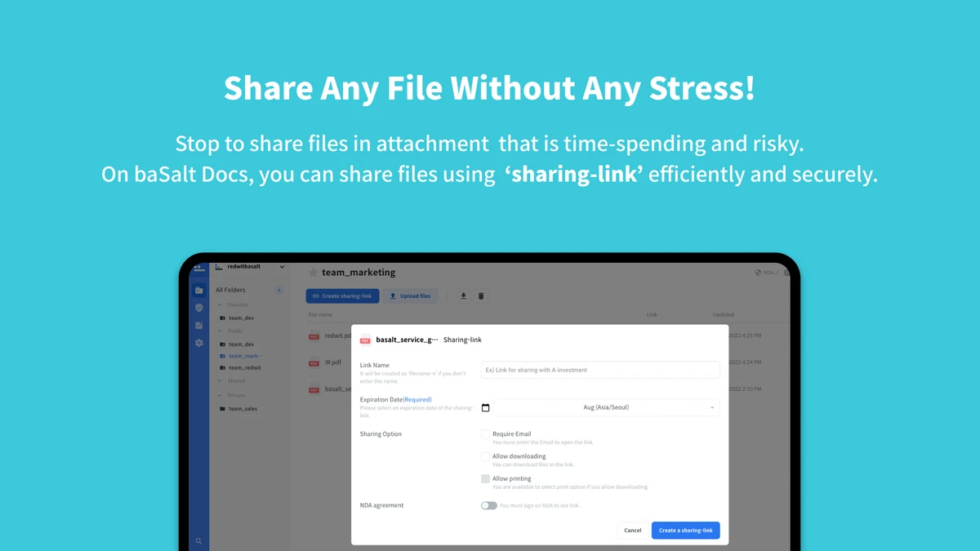Viewport: 980px width, 551px height.
Task: Check the Allow downloading option
Action: point(485,456)
